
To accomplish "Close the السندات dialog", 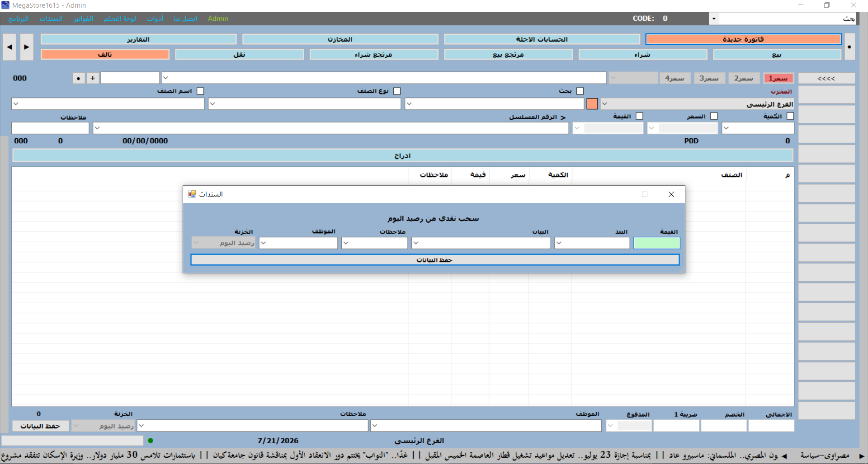I will click(671, 194).
